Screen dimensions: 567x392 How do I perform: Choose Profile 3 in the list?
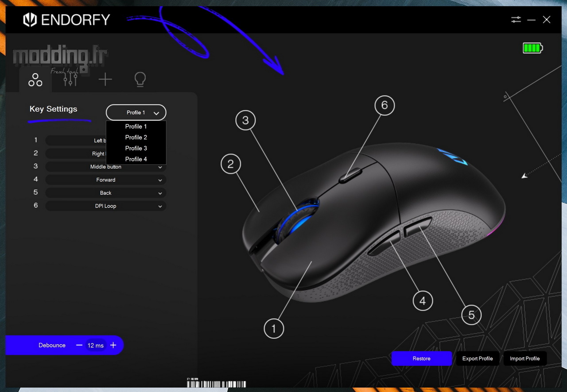[136, 148]
